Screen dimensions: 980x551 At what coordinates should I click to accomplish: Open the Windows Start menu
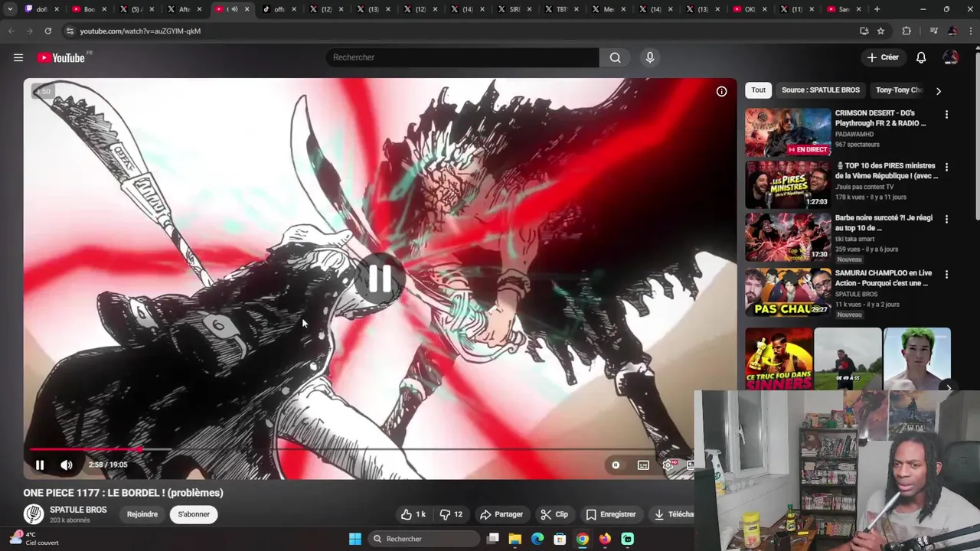point(355,539)
